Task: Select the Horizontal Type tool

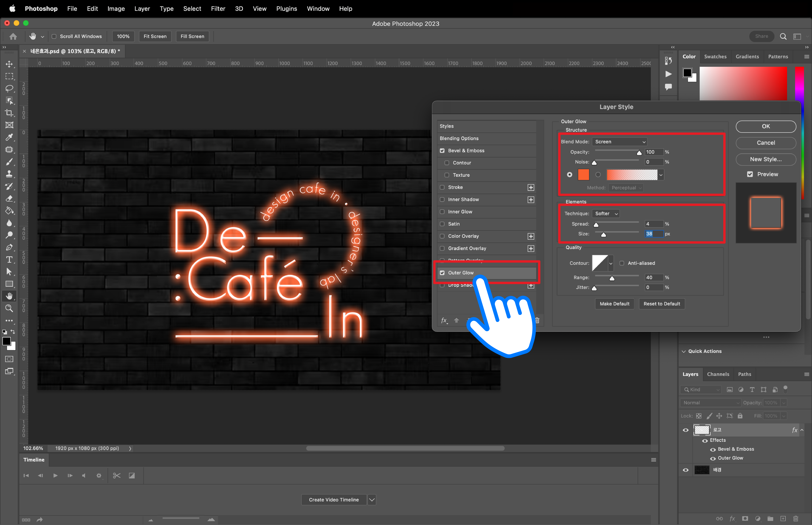Action: [9, 260]
